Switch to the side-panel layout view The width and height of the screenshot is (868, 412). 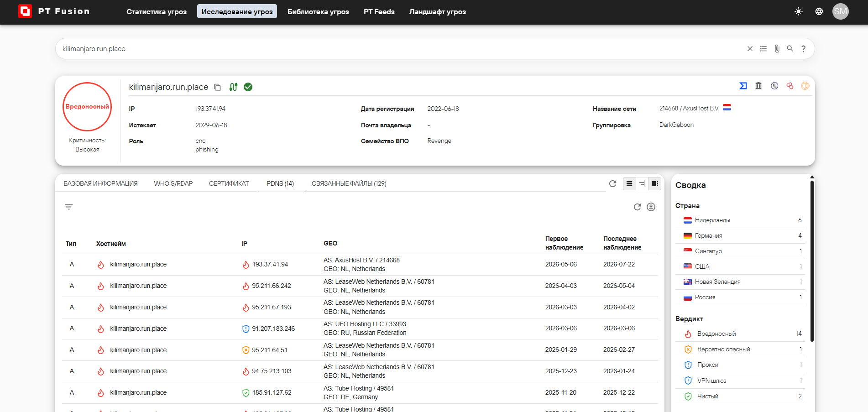[655, 183]
